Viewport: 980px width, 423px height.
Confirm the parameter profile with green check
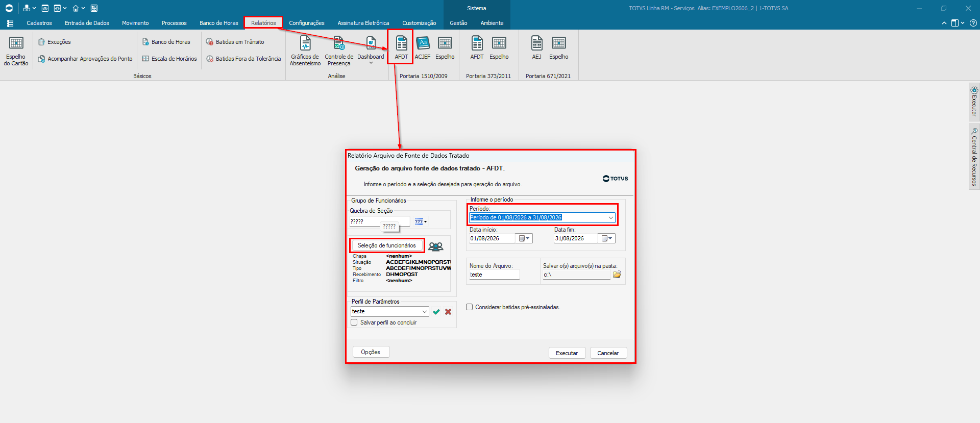pos(436,312)
